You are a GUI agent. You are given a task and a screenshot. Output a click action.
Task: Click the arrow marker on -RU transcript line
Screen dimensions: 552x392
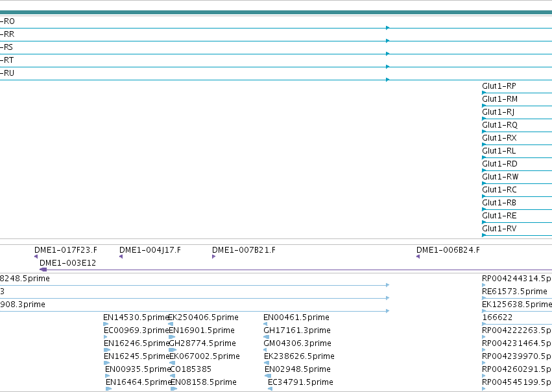[388, 80]
